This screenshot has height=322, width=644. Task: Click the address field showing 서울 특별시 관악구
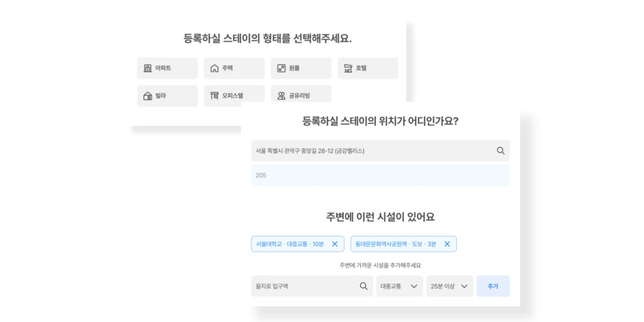[x=349, y=150]
